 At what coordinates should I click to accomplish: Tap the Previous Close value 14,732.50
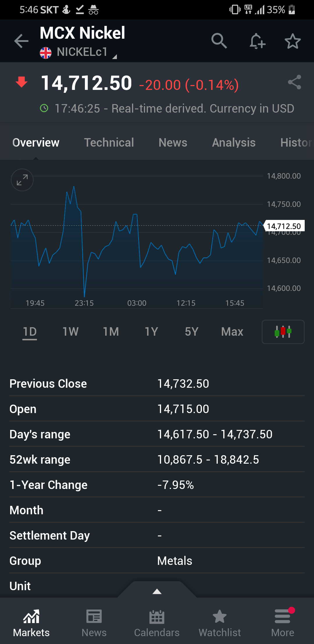183,384
